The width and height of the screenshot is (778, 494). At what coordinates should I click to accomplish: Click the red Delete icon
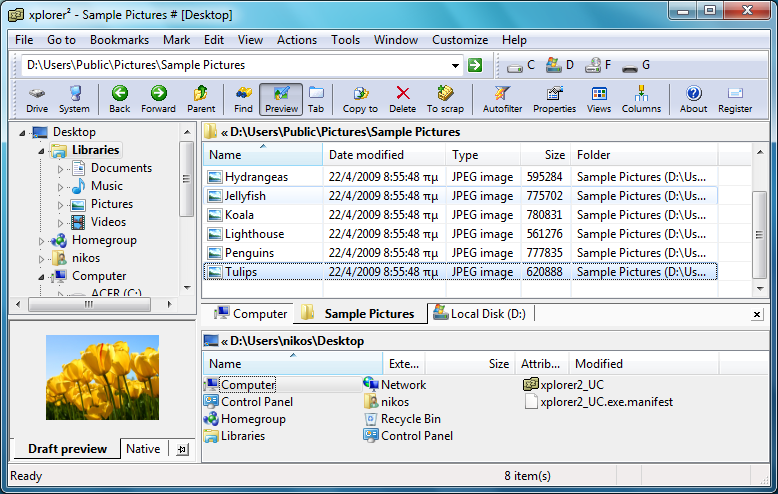pos(402,99)
